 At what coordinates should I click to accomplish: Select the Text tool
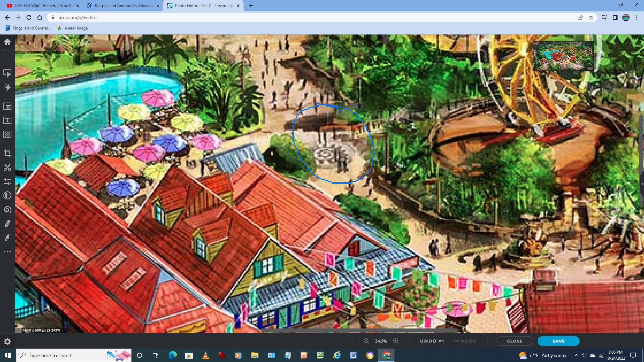(7, 120)
